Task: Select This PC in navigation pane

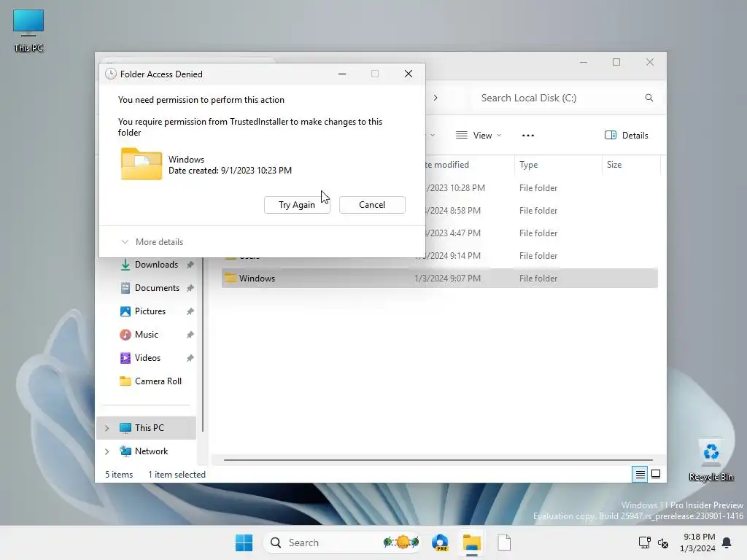Action: (x=146, y=427)
